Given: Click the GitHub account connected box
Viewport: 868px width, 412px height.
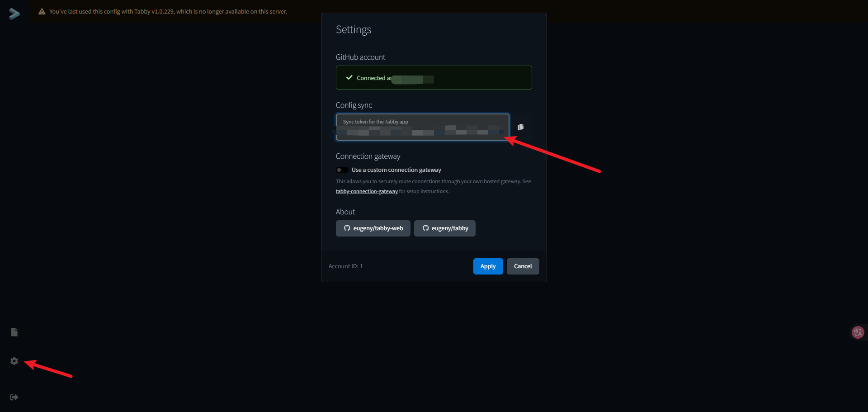Looking at the screenshot, I should [x=475, y=78].
